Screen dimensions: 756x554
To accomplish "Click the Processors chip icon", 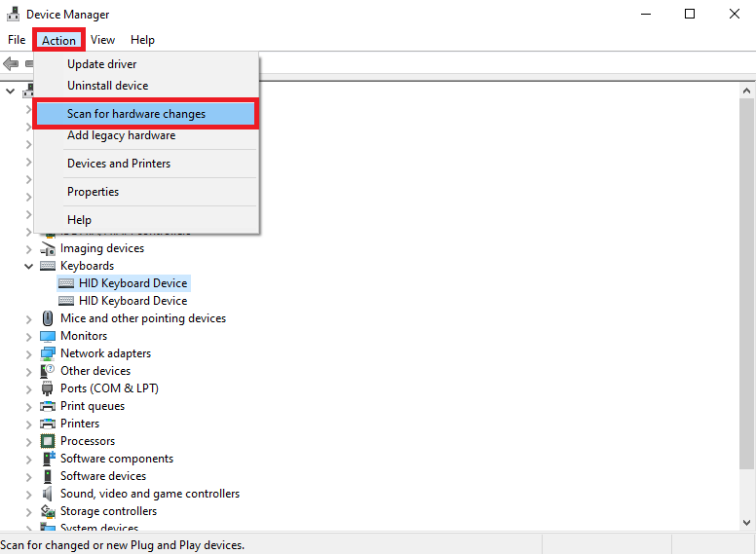I will pyautogui.click(x=48, y=441).
